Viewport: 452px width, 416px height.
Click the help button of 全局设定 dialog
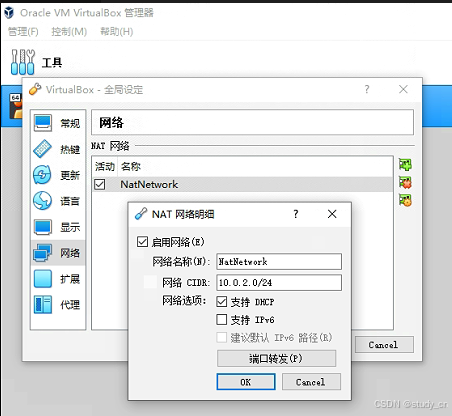(x=367, y=89)
